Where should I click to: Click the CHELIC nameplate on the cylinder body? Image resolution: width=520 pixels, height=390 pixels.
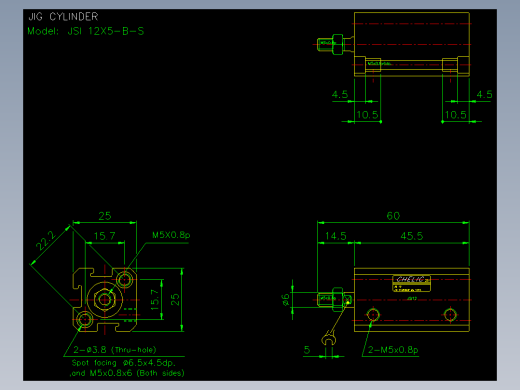coord(411,283)
